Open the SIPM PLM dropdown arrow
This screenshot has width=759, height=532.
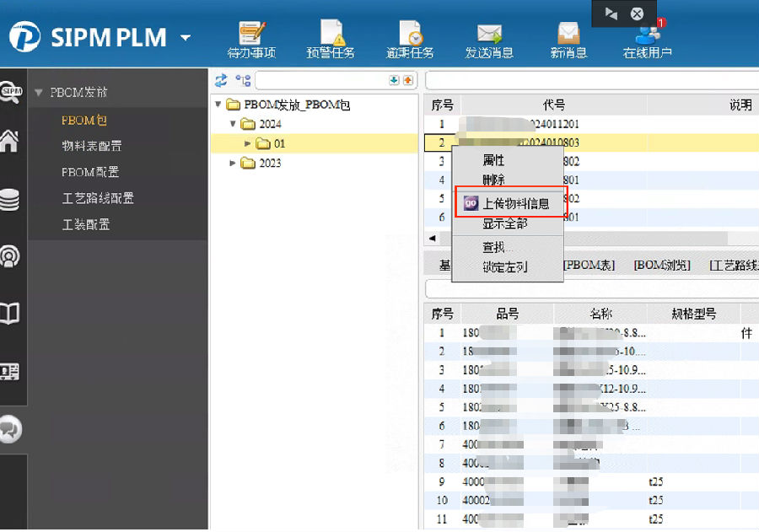coord(186,38)
